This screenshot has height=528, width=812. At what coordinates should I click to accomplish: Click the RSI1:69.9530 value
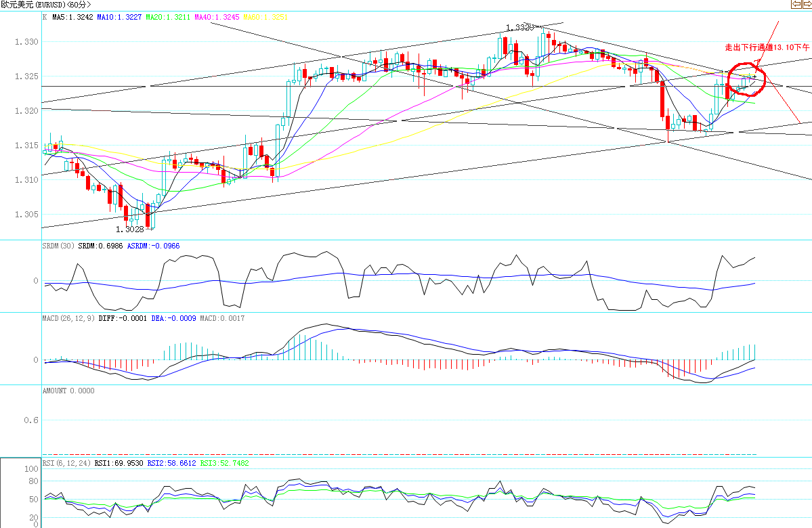[x=119, y=463]
